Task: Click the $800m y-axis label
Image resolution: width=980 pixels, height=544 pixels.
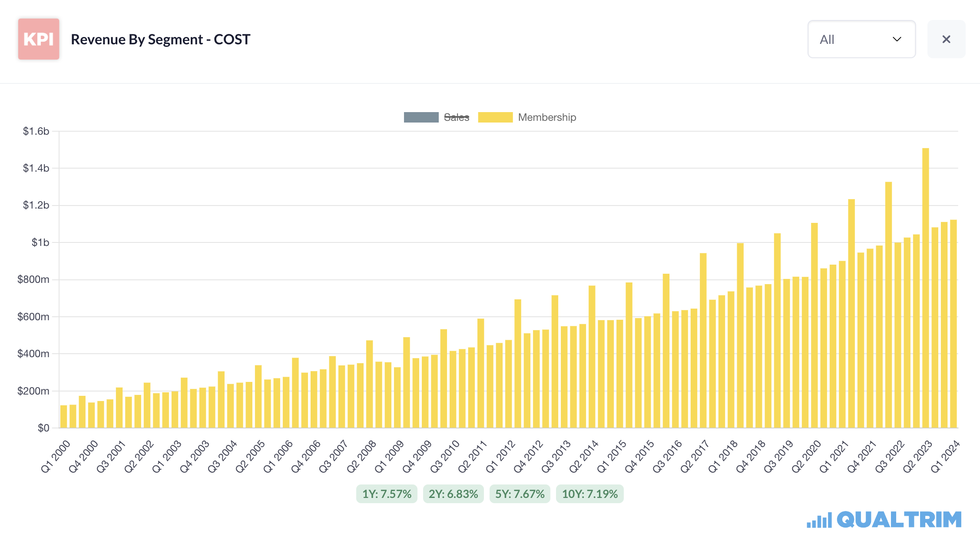Action: pos(33,279)
